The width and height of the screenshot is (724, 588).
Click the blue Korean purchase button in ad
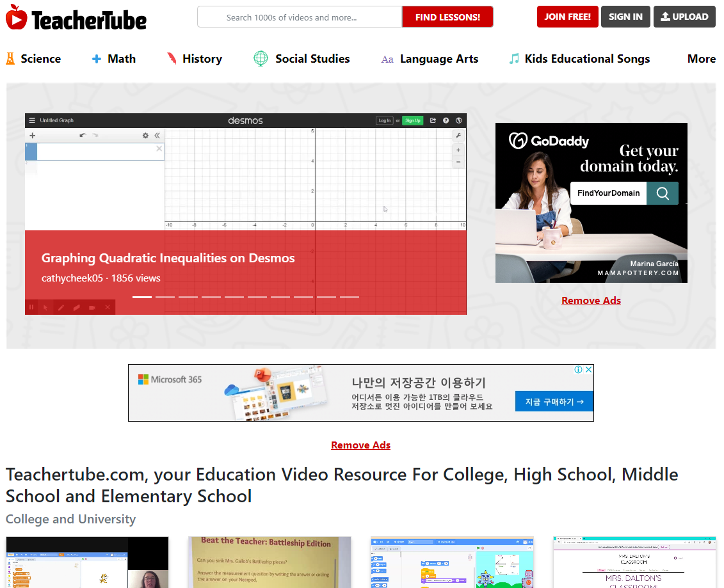tap(554, 402)
